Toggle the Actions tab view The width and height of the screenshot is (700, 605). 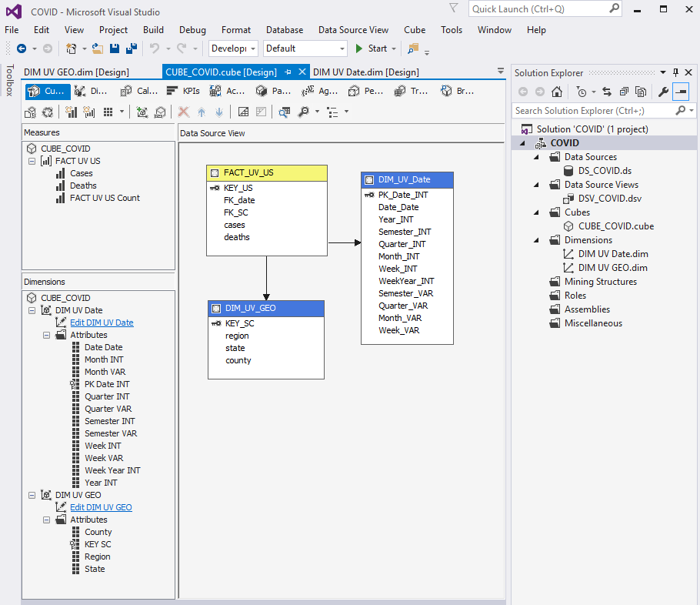[x=235, y=91]
